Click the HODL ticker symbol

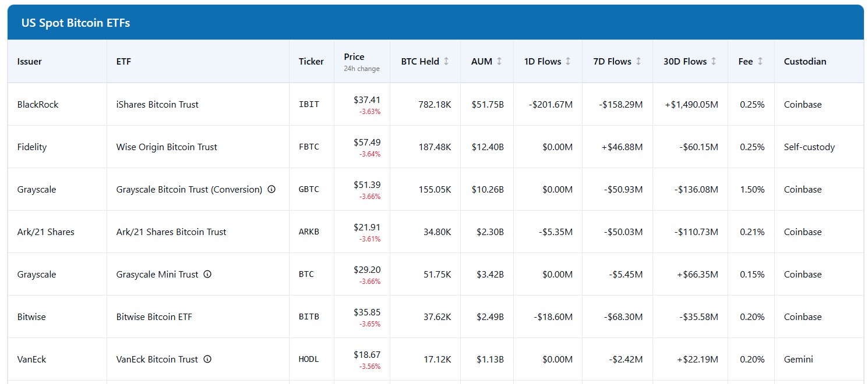309,360
